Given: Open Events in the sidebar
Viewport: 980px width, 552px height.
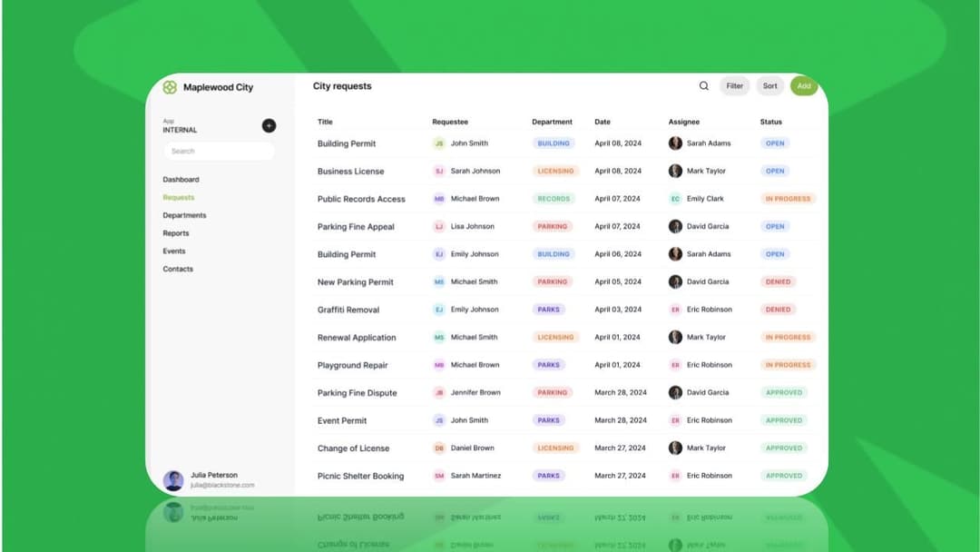Looking at the screenshot, I should click(x=173, y=251).
